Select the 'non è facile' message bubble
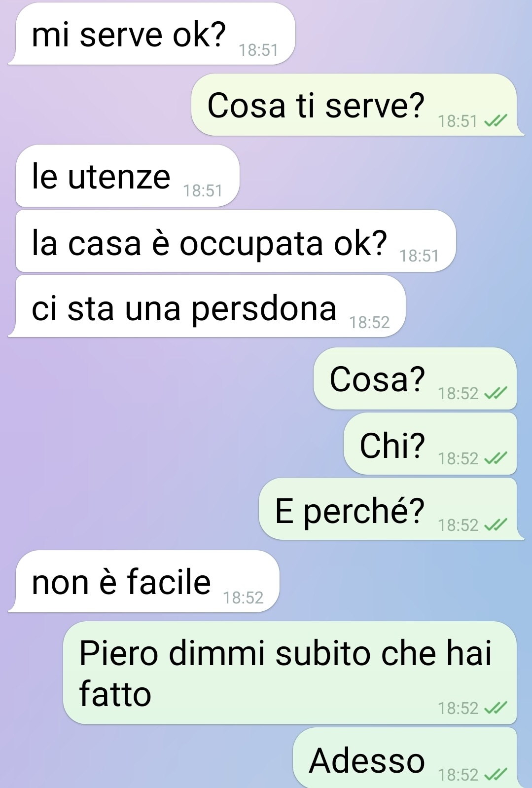The width and height of the screenshot is (532, 788). (x=144, y=581)
